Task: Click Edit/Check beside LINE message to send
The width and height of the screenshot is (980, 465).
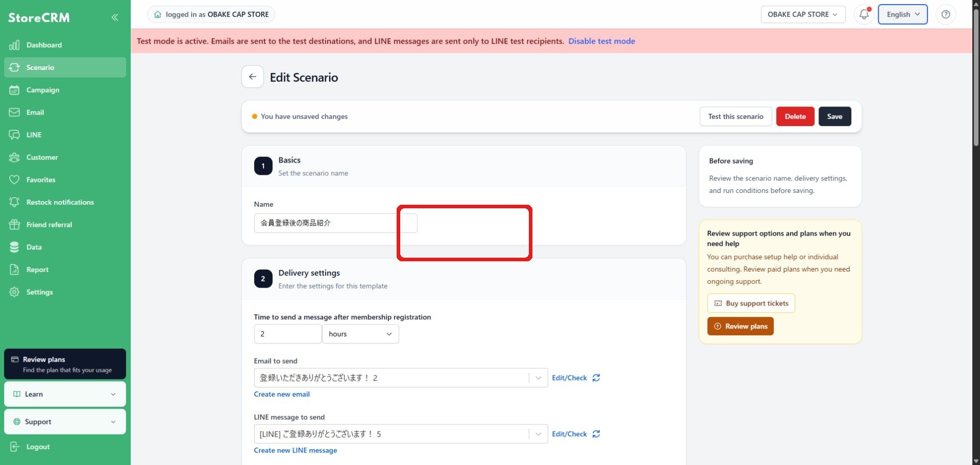Action: pos(569,434)
